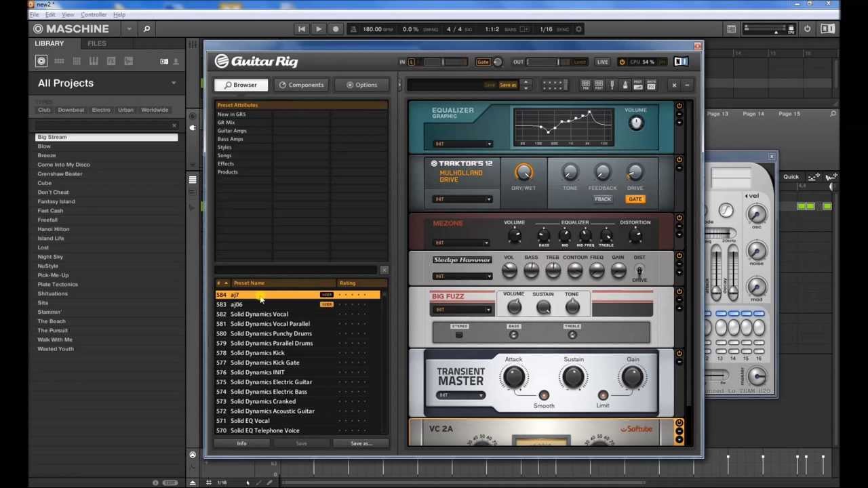This screenshot has width=868, height=488.
Task: Switch library to factory content icon
Action: pos(164,61)
